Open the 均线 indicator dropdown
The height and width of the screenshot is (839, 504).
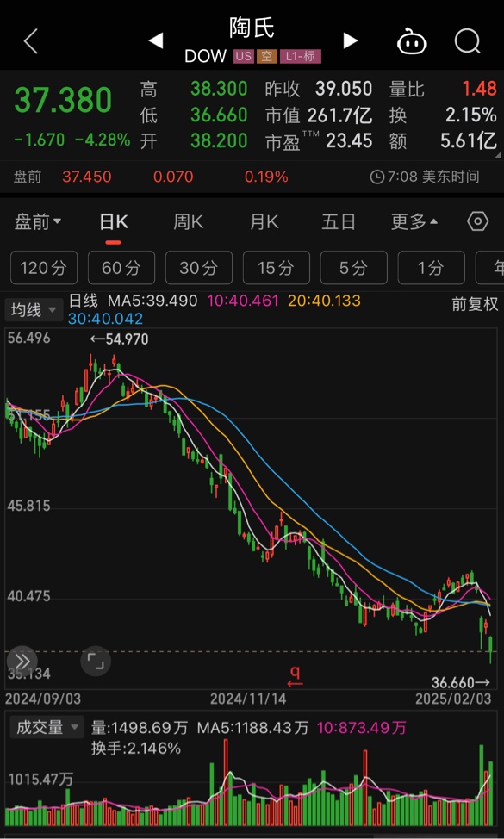click(x=34, y=310)
